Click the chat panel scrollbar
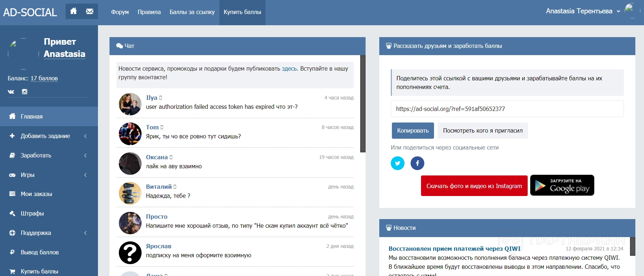Viewport: 644px width, 276px height. click(363, 104)
